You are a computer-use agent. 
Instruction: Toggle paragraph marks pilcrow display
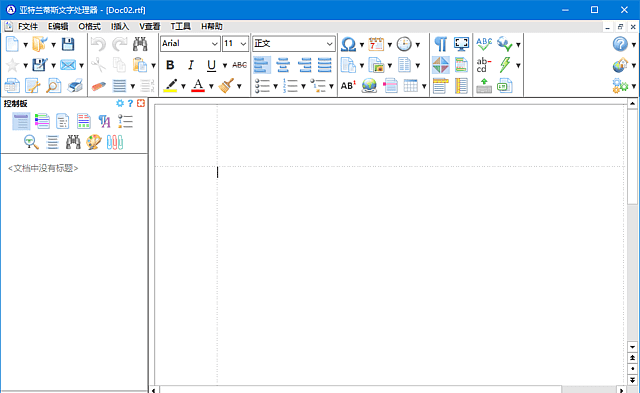pos(440,44)
